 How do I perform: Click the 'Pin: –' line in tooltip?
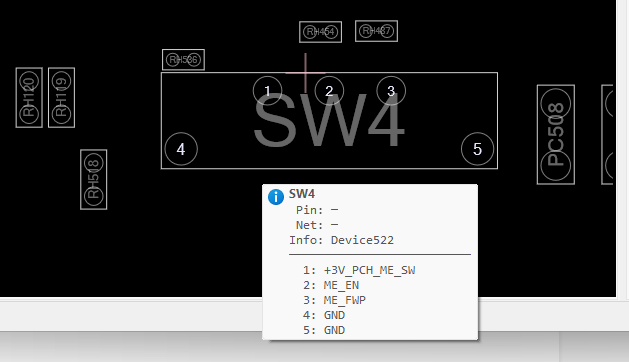tap(317, 210)
